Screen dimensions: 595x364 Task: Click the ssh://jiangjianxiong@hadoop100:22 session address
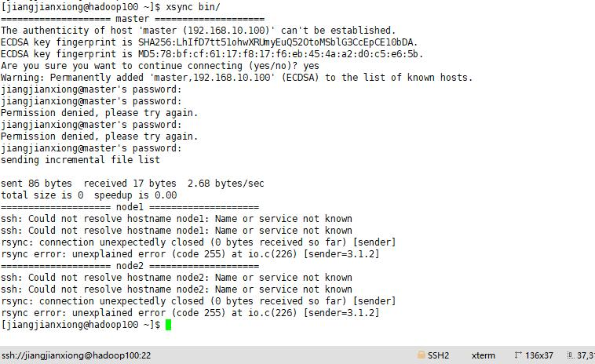(76, 355)
